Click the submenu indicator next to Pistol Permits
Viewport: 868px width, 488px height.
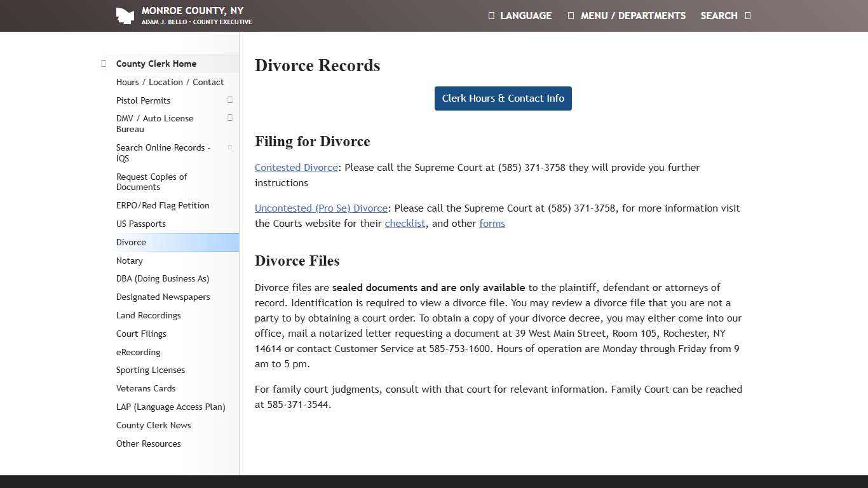230,100
